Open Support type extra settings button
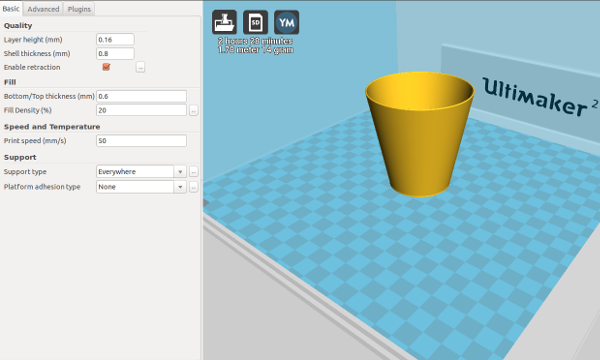 (193, 171)
